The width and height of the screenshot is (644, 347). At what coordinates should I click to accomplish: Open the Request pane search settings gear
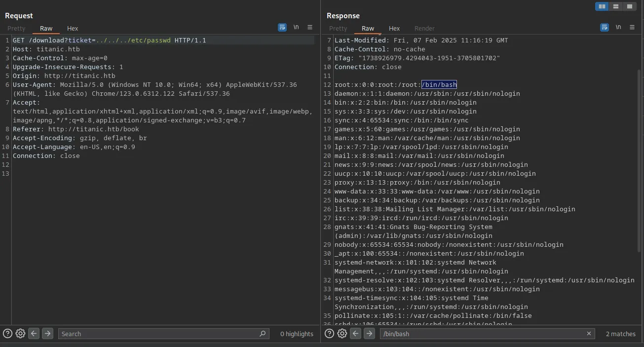tap(20, 334)
